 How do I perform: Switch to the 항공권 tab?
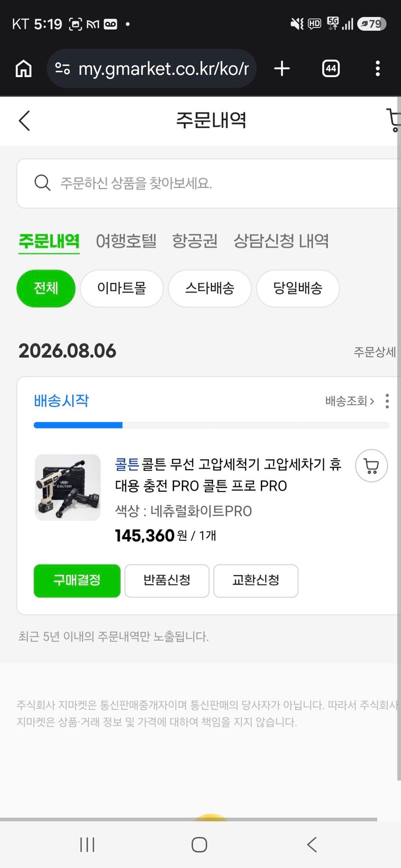(195, 241)
